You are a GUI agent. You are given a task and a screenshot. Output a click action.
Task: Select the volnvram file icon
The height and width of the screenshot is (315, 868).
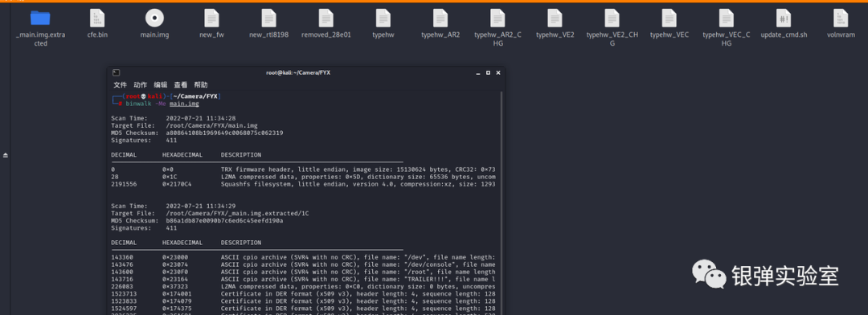[841, 18]
